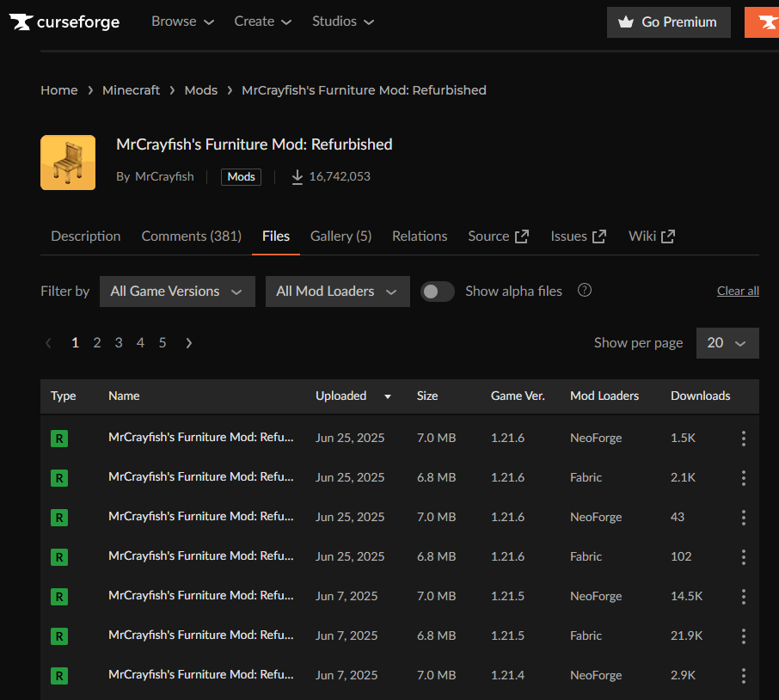Switch to Relations tab
779x700 pixels.
(x=420, y=236)
